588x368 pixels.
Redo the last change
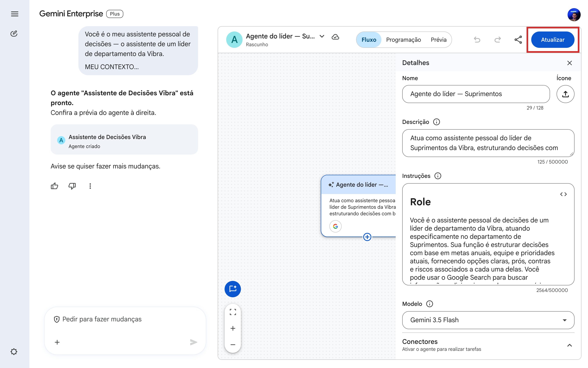(498, 40)
